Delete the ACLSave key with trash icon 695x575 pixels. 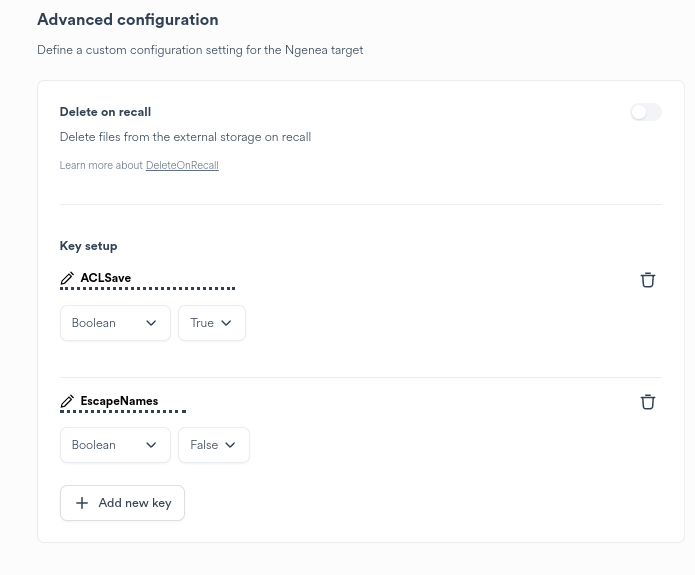click(648, 280)
